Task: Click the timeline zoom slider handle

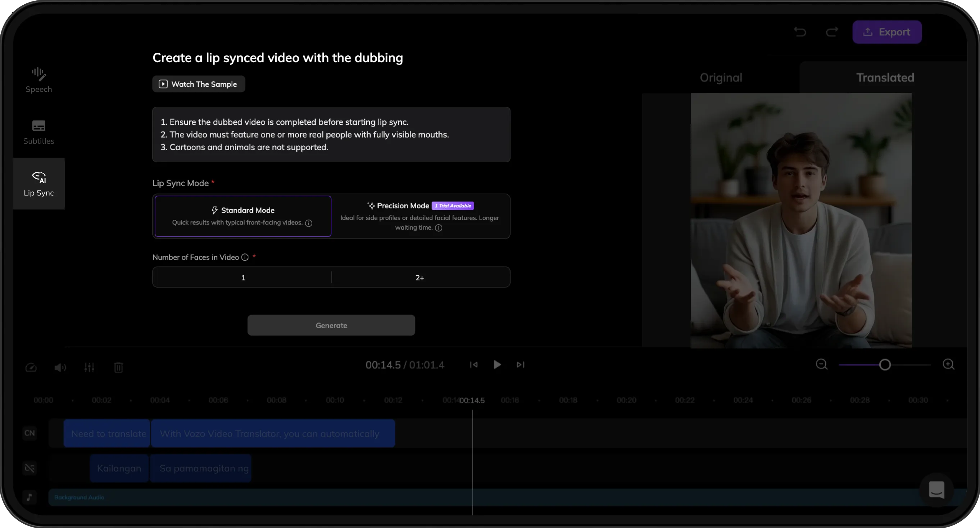Action: pos(885,365)
